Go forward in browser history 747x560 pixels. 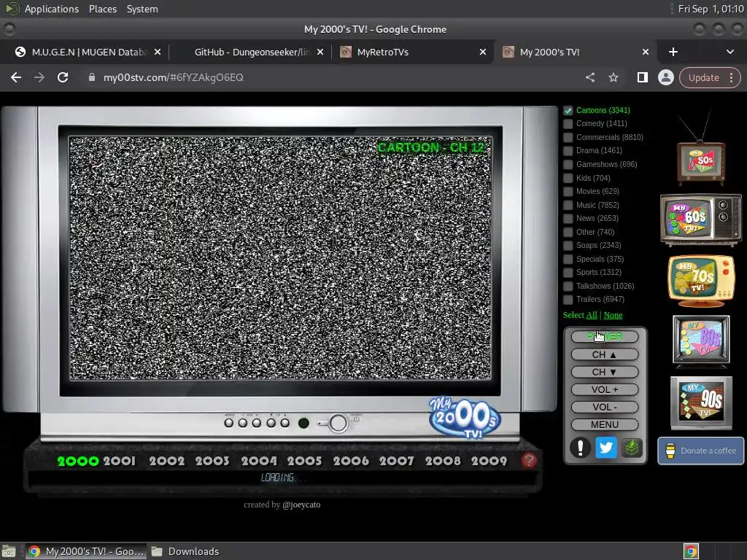click(39, 77)
